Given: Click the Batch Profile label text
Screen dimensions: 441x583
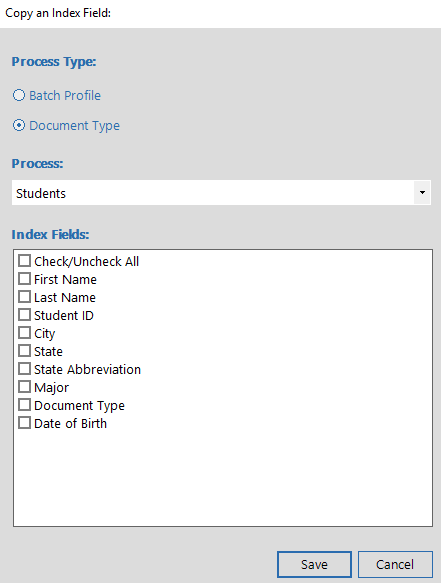Looking at the screenshot, I should (65, 96).
